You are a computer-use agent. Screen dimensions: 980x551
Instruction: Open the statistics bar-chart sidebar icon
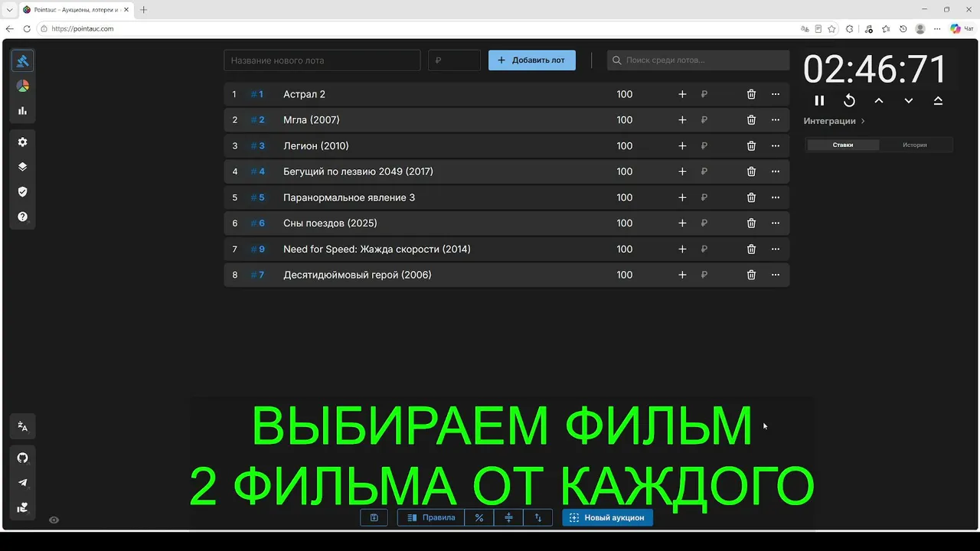[22, 111]
